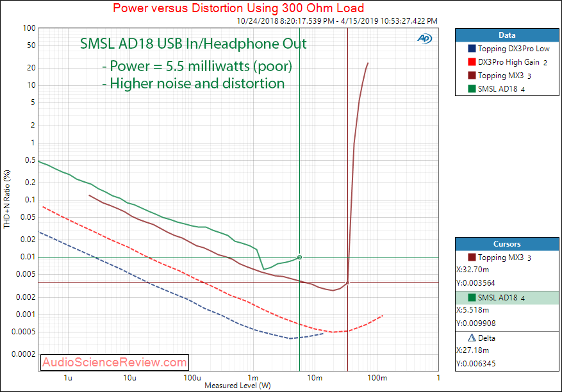Select the dark red cursor marker on the MX3 trace
This screenshot has height=392, width=562.
pos(347,283)
